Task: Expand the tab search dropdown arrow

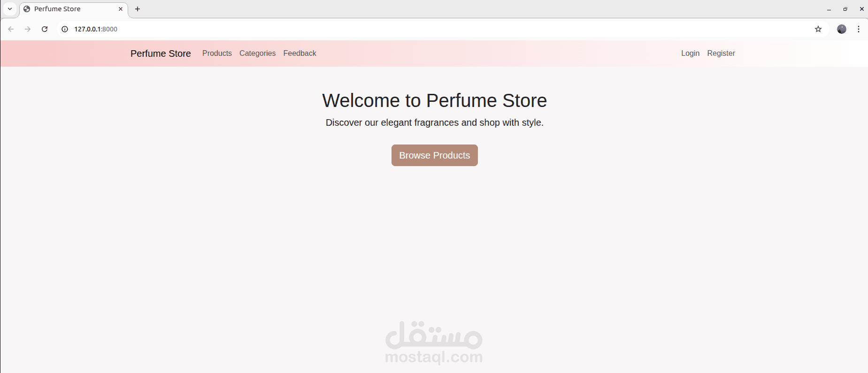Action: [x=10, y=9]
